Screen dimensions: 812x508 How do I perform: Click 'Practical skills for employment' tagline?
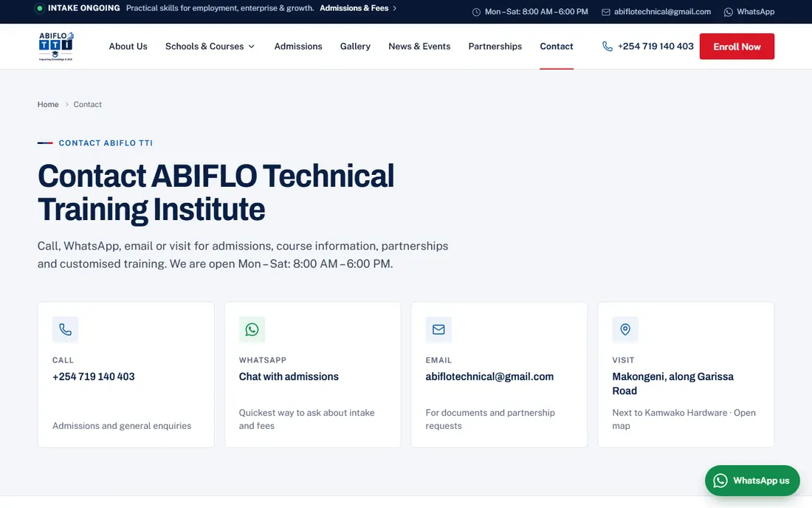click(220, 8)
